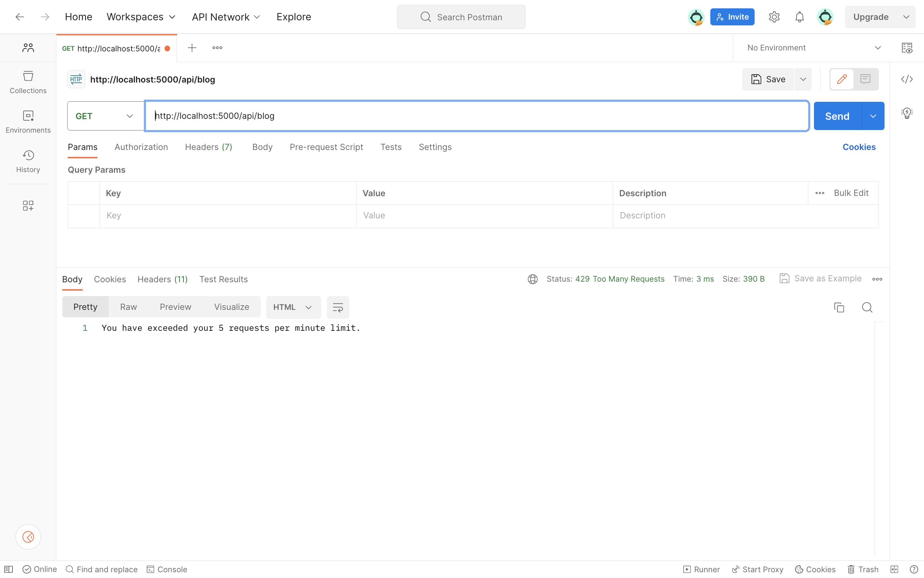The height and width of the screenshot is (578, 924).
Task: Switch to the Authorization tab
Action: pyautogui.click(x=141, y=147)
